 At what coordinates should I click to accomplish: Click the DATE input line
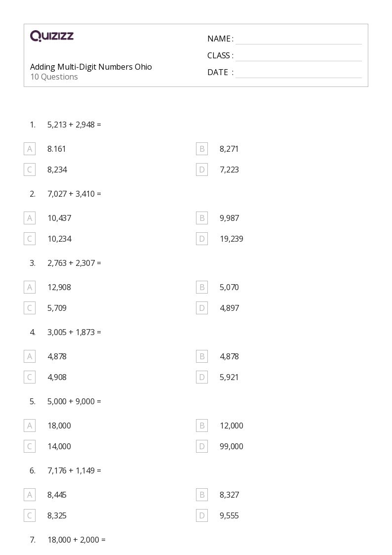click(299, 73)
